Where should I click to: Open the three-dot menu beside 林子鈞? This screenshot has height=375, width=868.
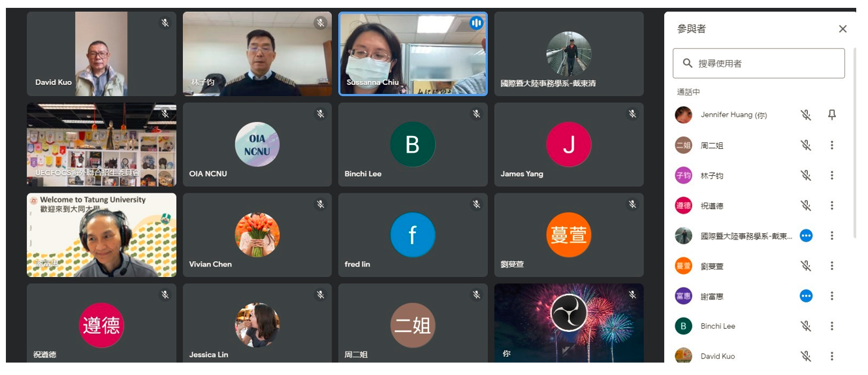click(831, 175)
